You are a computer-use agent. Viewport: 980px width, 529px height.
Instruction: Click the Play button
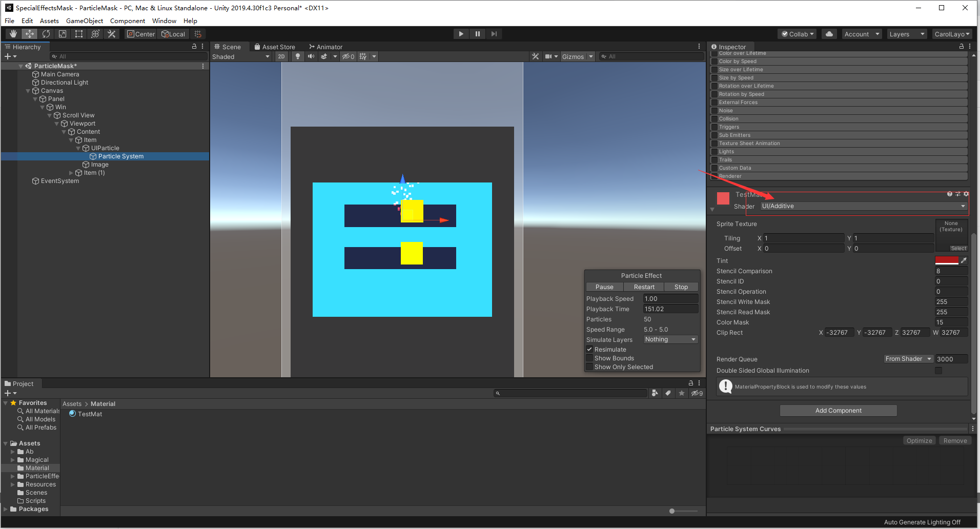(x=461, y=34)
